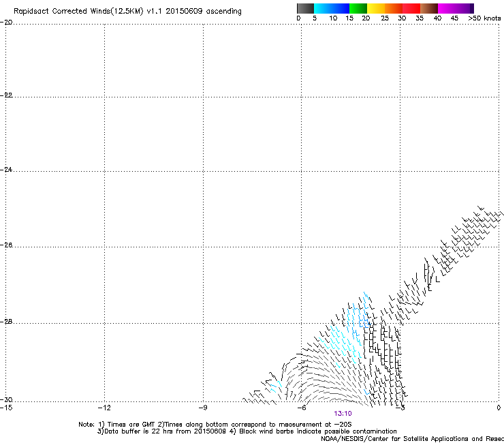Click the '-24' latitude axis label
Viewport: 504px width, 443px height.
click(x=6, y=170)
